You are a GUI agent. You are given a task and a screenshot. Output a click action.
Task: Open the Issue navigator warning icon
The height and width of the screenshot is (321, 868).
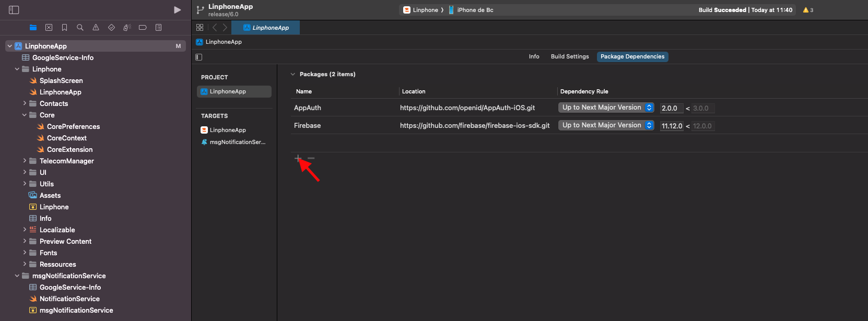[x=96, y=28]
